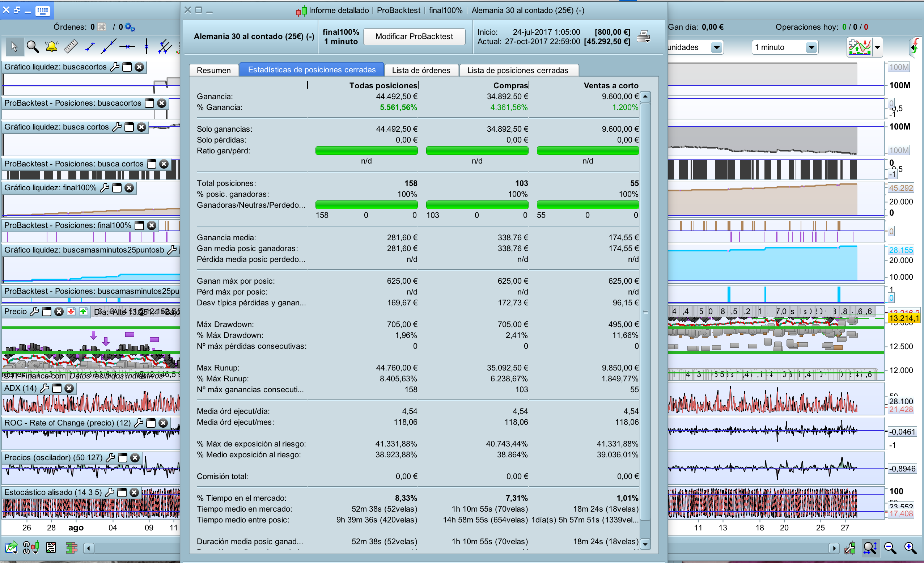Expand the unidades dropdown
The height and width of the screenshot is (563, 924).
pos(716,48)
